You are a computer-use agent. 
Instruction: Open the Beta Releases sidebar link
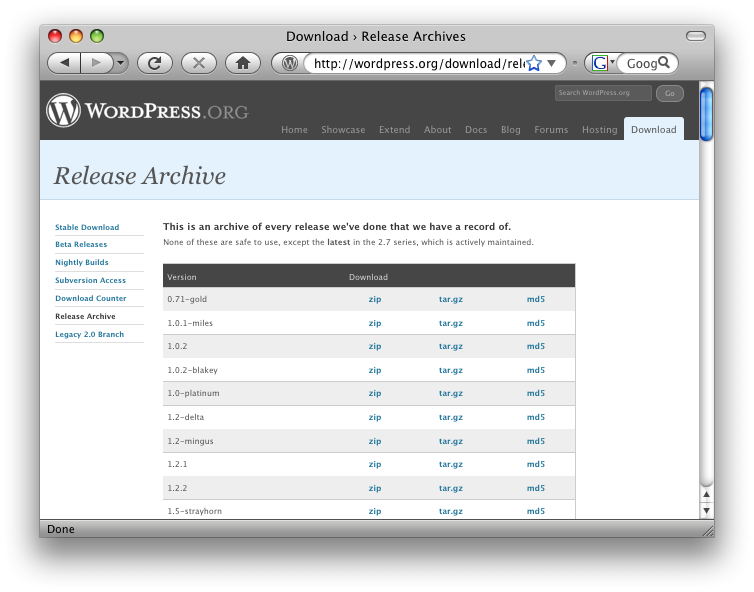tap(81, 244)
